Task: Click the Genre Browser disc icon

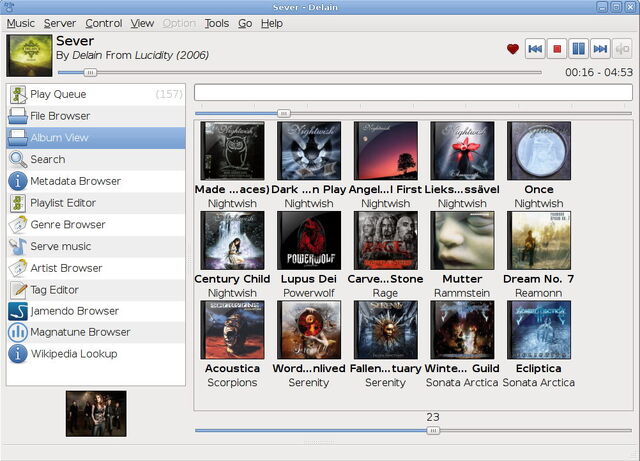Action: tap(18, 225)
